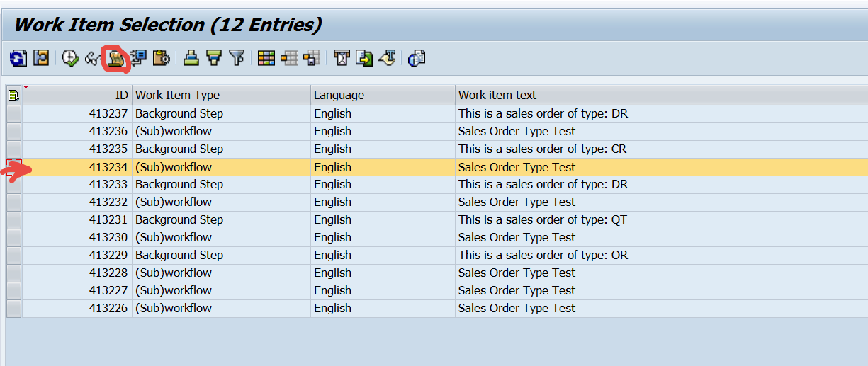Click the rightmost toolbar icon with blue globe
This screenshot has width=868, height=366.
tap(417, 58)
